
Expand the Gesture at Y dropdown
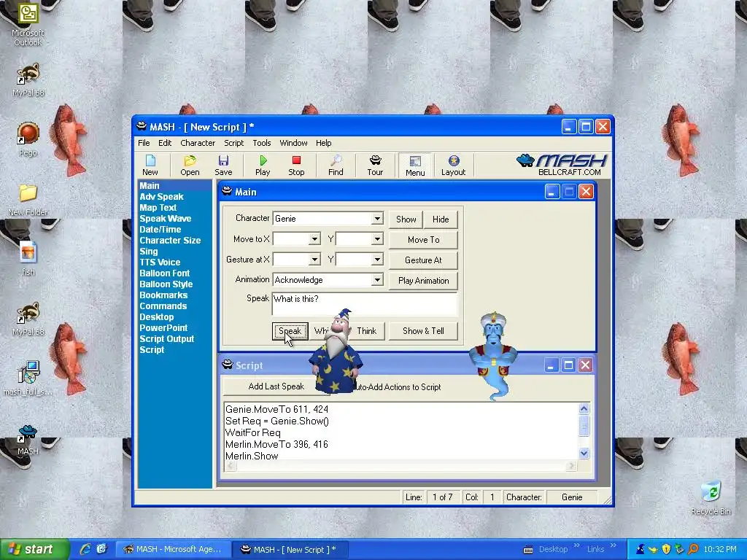click(x=377, y=260)
